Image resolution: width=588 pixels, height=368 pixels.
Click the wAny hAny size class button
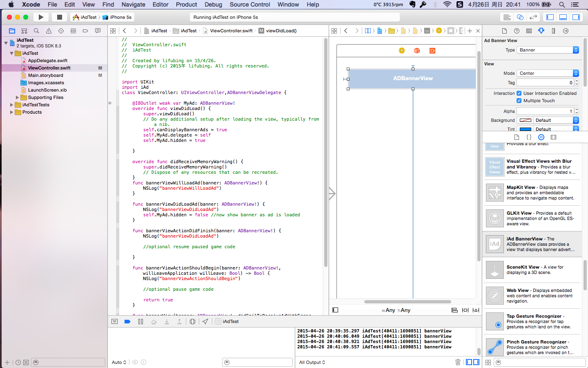pos(396,310)
